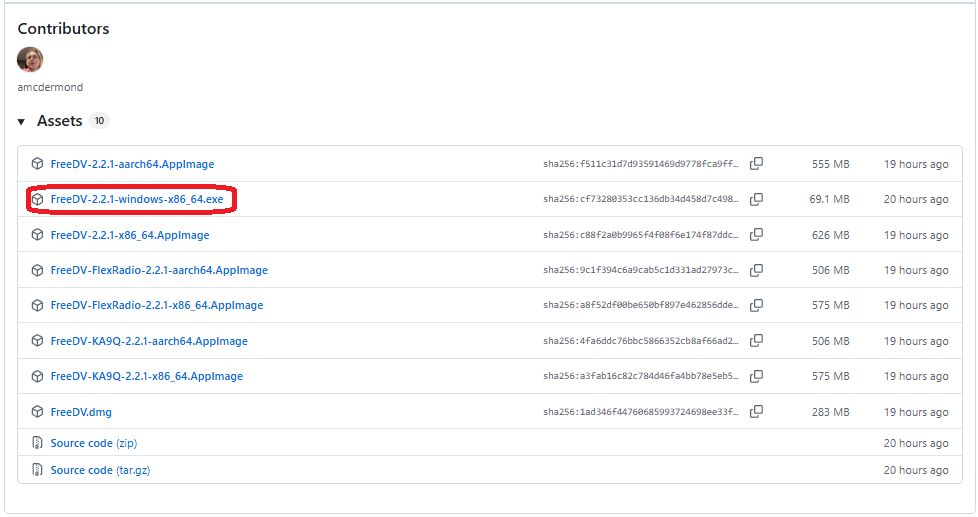Screen dimensions: 978x517
Task: Click archive icon beside Source code (tar.gz)
Action: click(37, 470)
